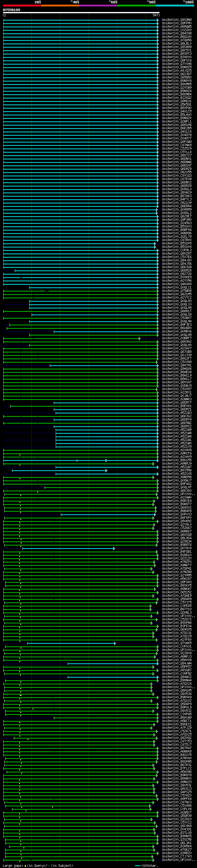This screenshot has width=197, height=868.
Task: Select the label UniRef100_Q70AK5
Action: point(177,643)
